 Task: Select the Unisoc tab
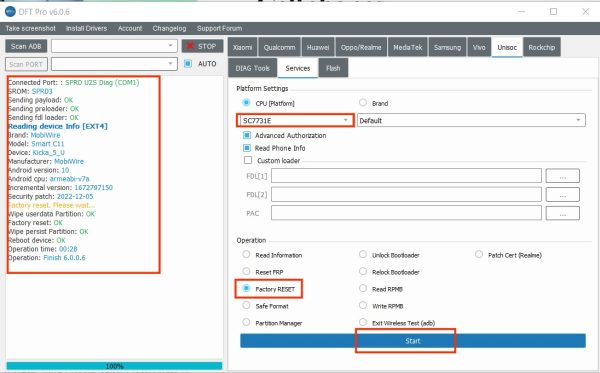pyautogui.click(x=507, y=47)
